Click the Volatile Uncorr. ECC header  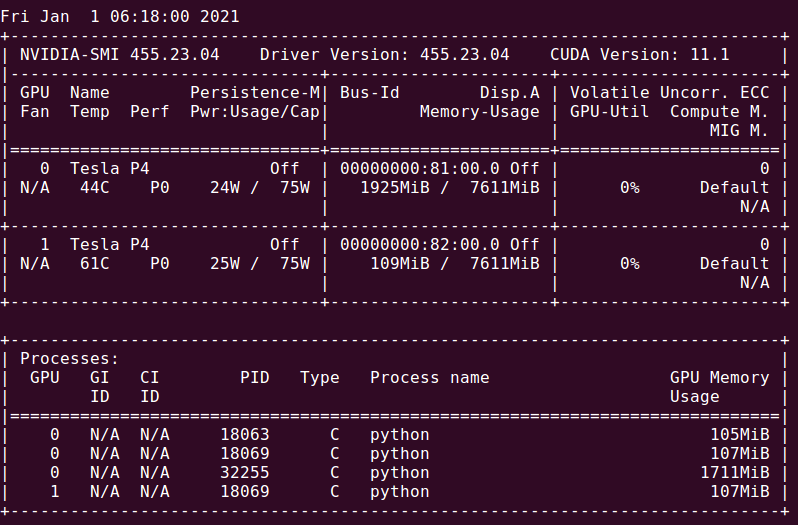pyautogui.click(x=669, y=93)
